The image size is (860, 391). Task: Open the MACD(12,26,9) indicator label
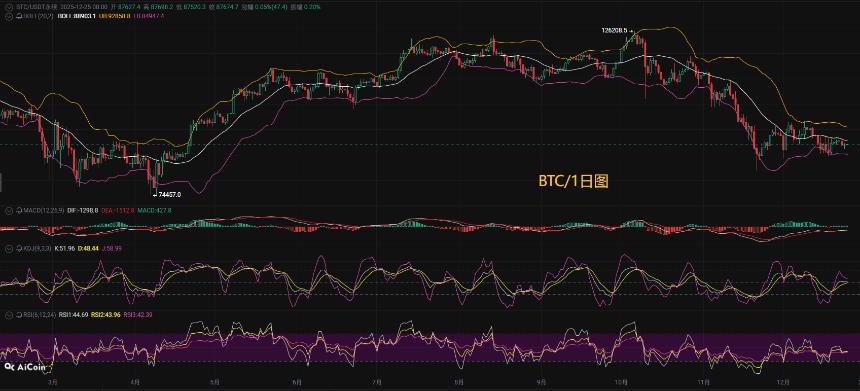pos(44,211)
